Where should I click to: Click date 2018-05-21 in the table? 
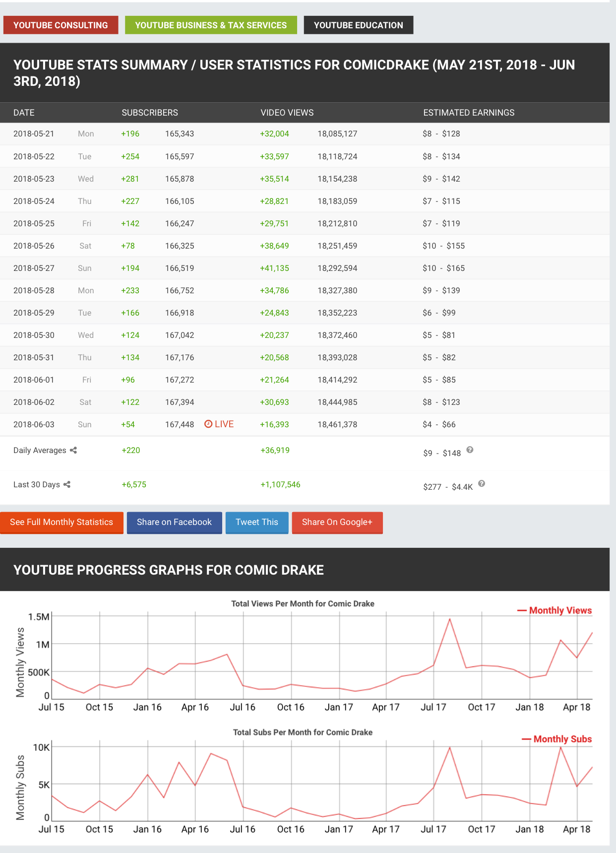(34, 133)
